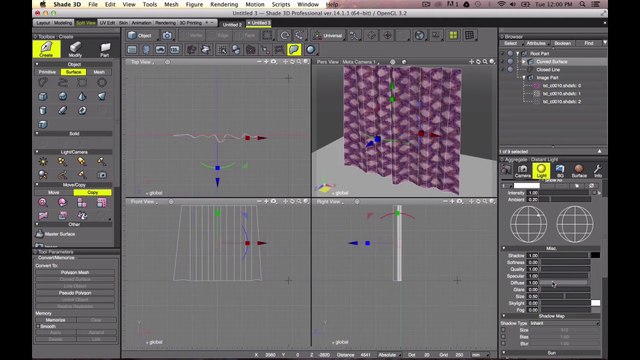Click the Universal manipulator button
Viewport: 640px width, 360px height.
(x=327, y=36)
